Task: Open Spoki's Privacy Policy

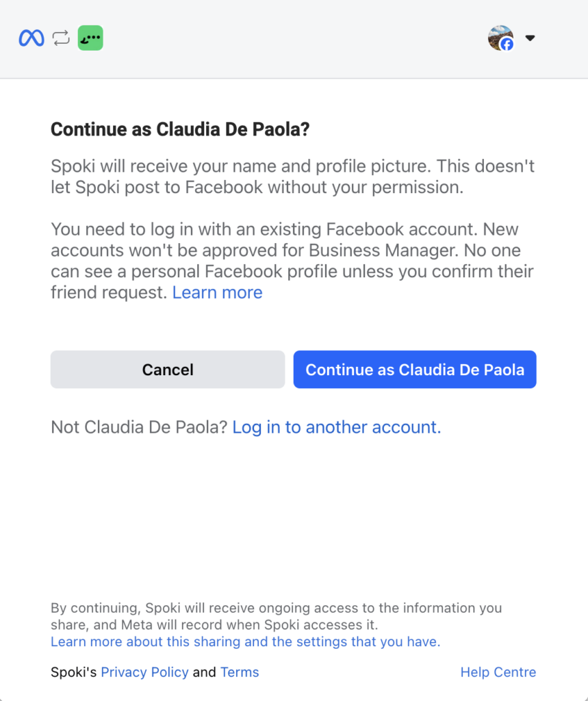Action: [x=144, y=672]
